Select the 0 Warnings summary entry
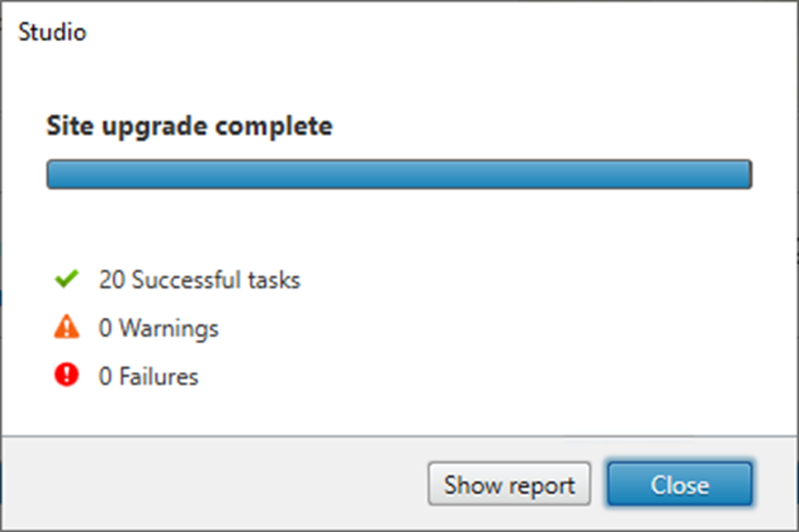The height and width of the screenshot is (532, 799). coord(159,328)
